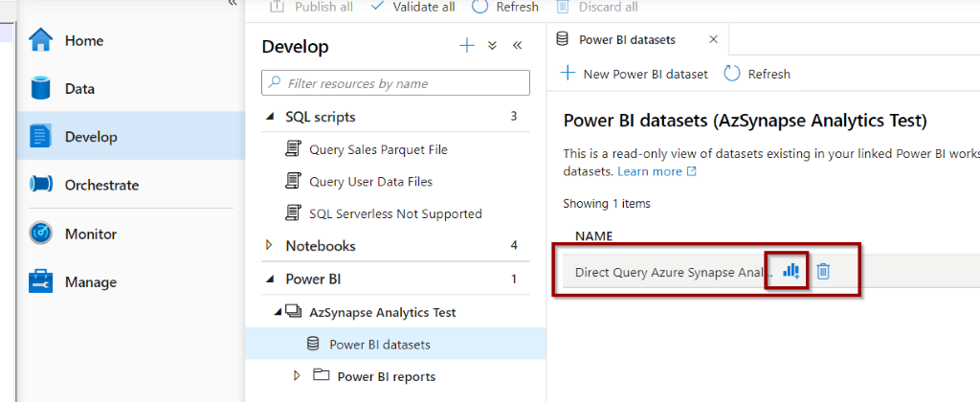The width and height of the screenshot is (980, 402).
Task: Click the Develop panel heading
Action: (295, 46)
